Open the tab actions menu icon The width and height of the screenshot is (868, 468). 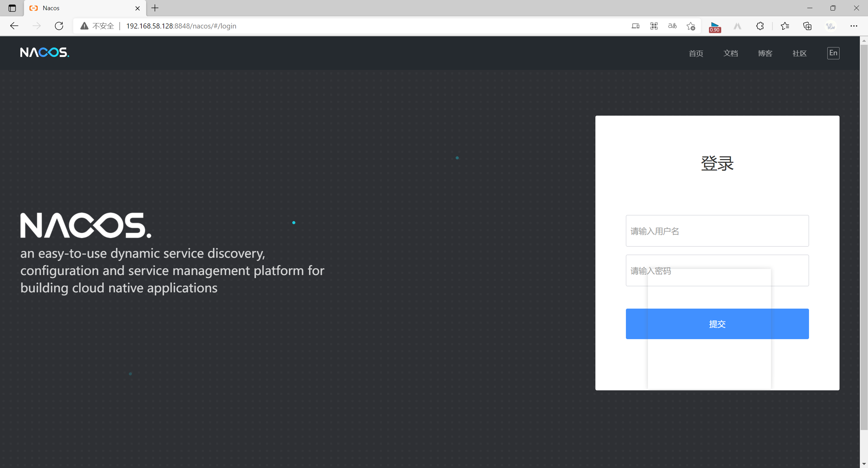[x=12, y=8]
